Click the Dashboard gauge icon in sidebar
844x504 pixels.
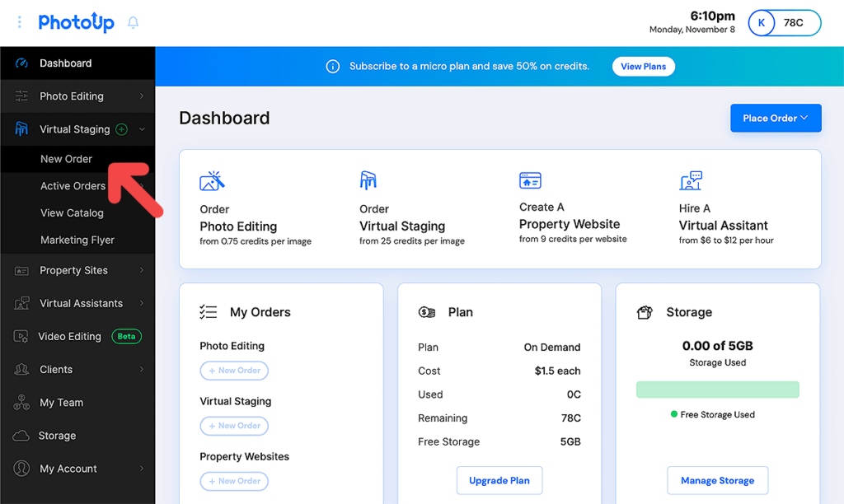click(x=21, y=63)
